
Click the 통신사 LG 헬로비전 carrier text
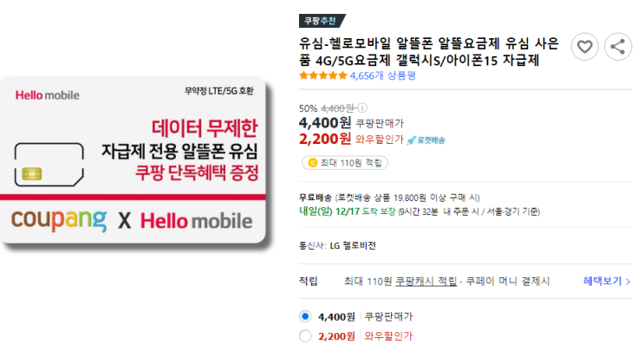point(337,245)
